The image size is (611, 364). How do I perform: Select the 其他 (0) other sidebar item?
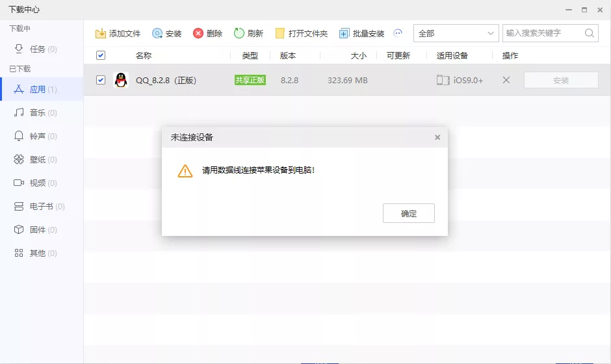click(42, 253)
